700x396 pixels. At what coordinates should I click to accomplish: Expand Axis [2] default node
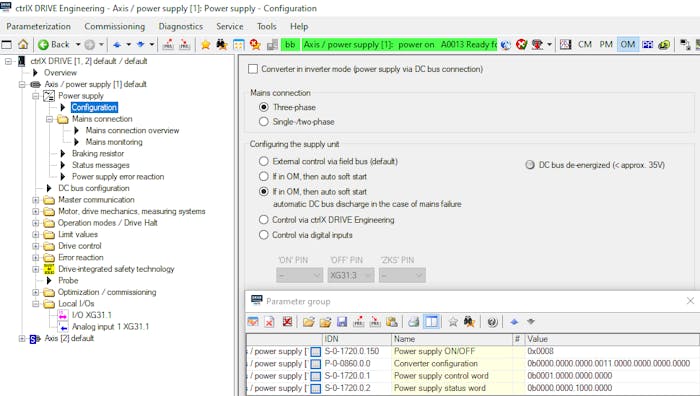tap(22, 338)
